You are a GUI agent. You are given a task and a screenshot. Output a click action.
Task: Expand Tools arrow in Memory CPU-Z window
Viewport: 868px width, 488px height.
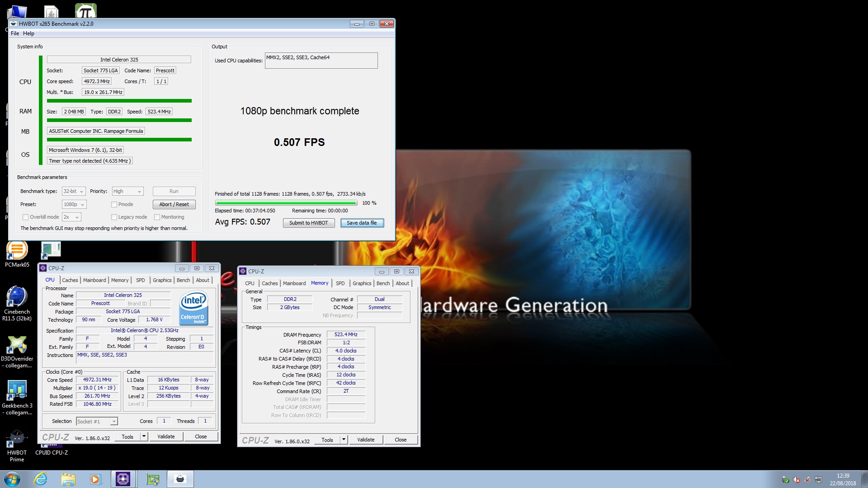pos(344,440)
